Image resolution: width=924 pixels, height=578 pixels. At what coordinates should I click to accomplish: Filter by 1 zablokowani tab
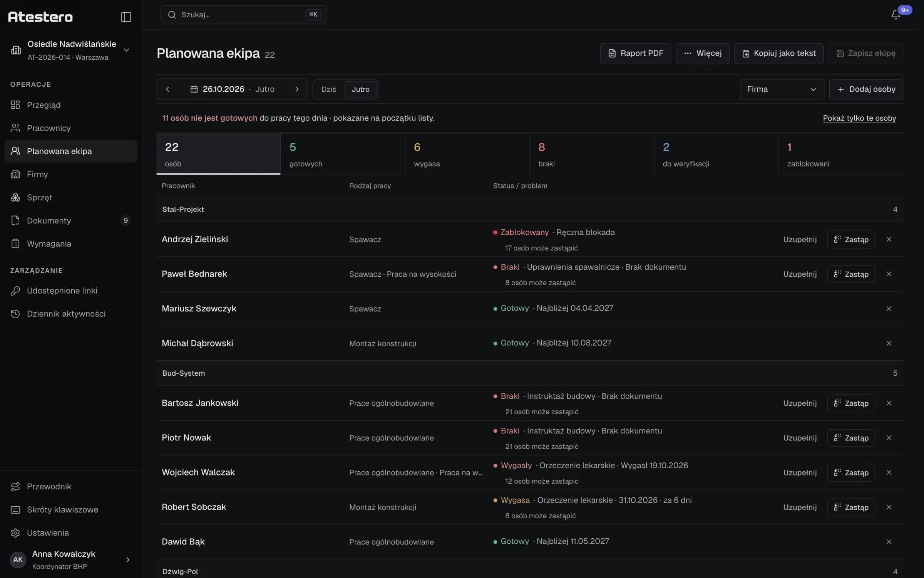pos(841,154)
